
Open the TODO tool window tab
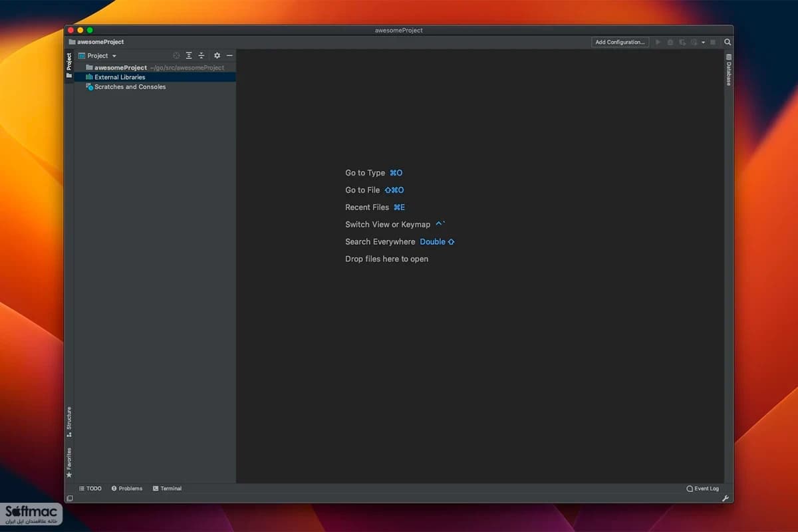coord(90,489)
